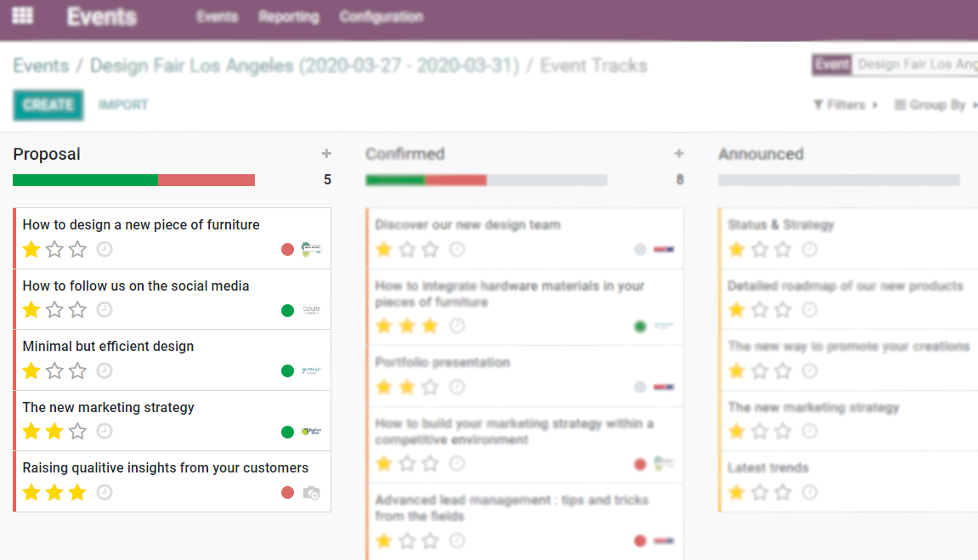Open 'Advanced lead management' card
Screen dimensions: 978x560
pyautogui.click(x=524, y=522)
